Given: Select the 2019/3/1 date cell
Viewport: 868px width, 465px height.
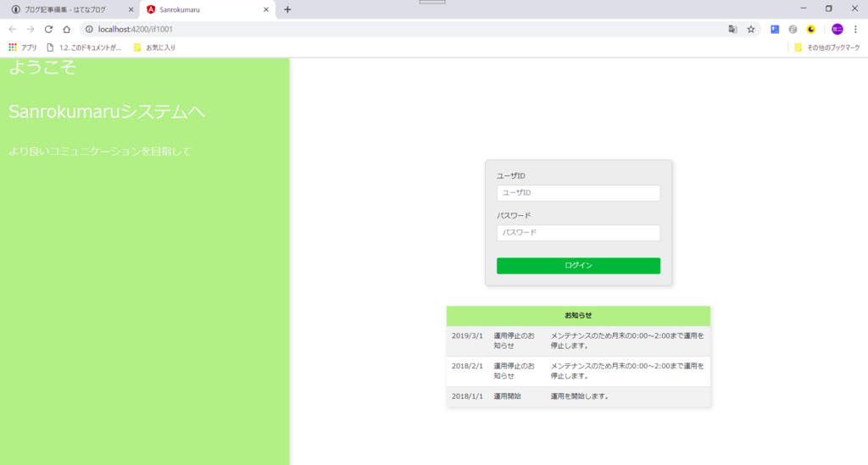Looking at the screenshot, I should click(467, 335).
